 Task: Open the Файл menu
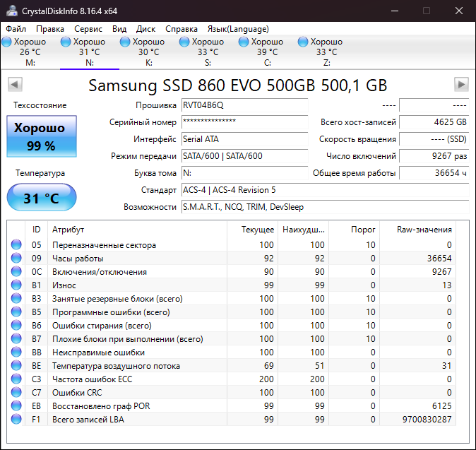[x=16, y=29]
